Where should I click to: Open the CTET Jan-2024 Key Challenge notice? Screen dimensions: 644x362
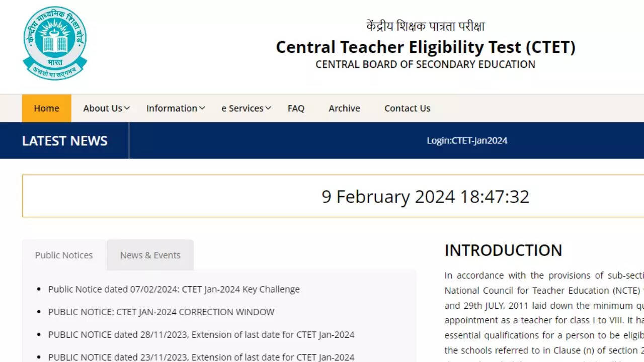tap(174, 289)
